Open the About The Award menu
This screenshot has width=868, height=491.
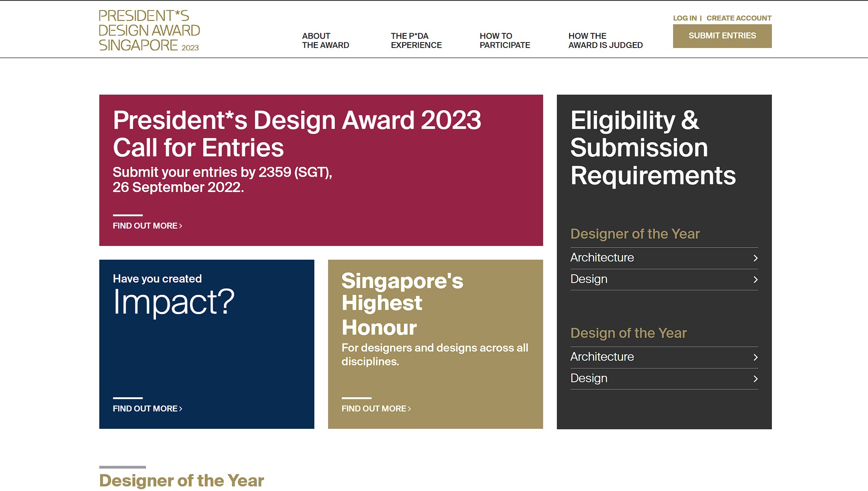325,41
